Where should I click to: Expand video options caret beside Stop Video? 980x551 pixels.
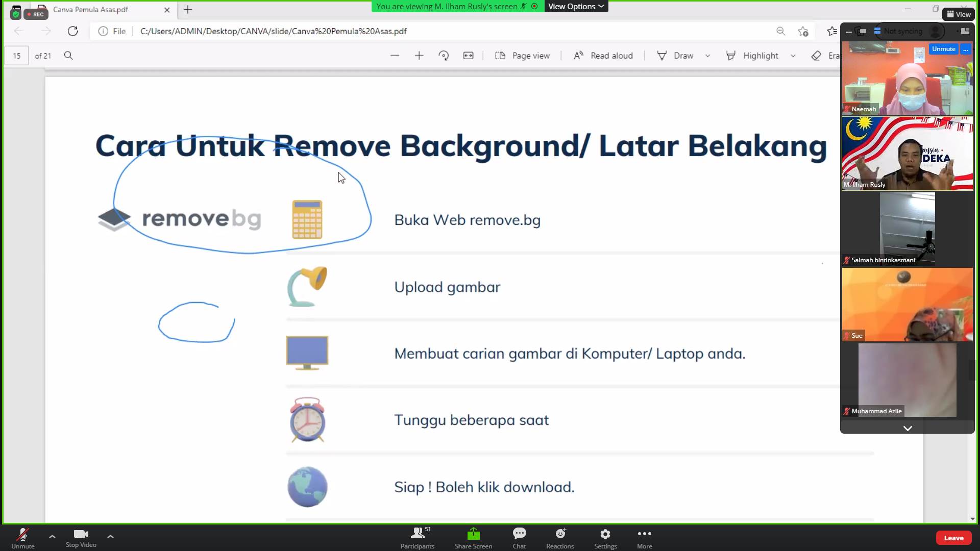110,536
